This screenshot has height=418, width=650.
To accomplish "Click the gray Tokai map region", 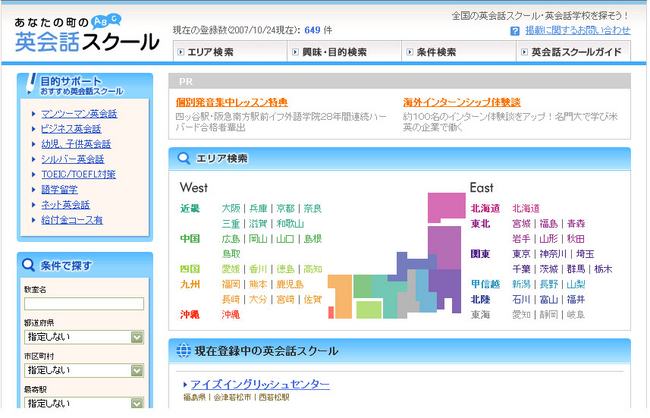I will click(x=408, y=296).
